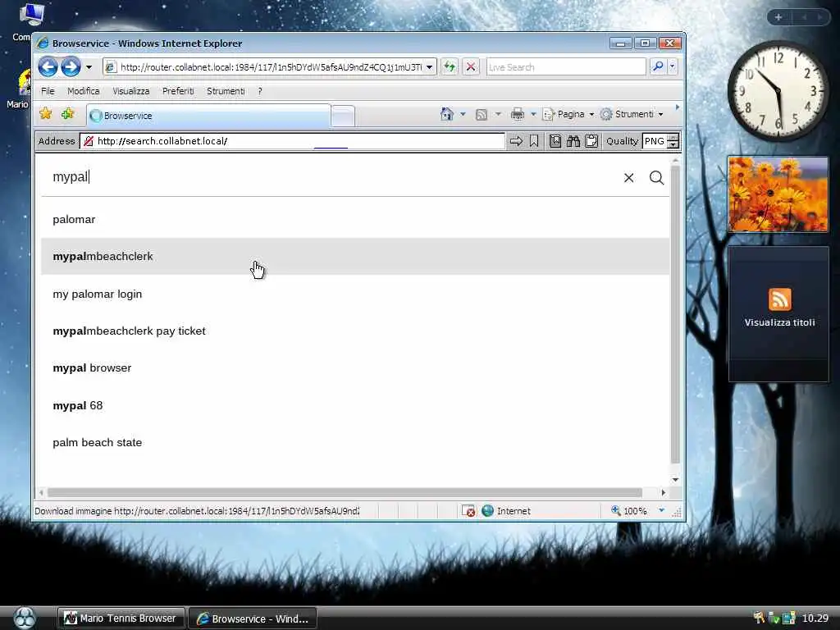Expand the feeds dropdown arrow

coord(498,114)
